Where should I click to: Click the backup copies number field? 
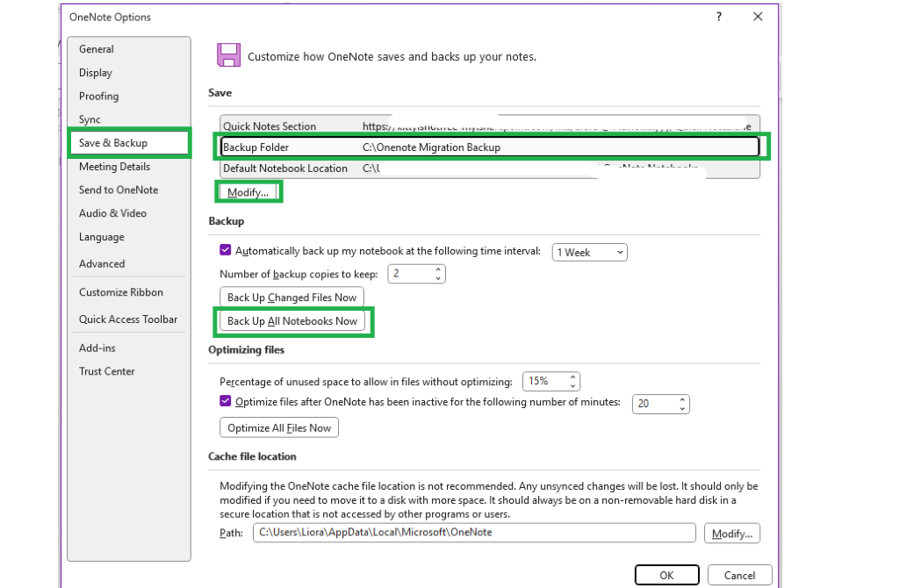pyautogui.click(x=411, y=274)
